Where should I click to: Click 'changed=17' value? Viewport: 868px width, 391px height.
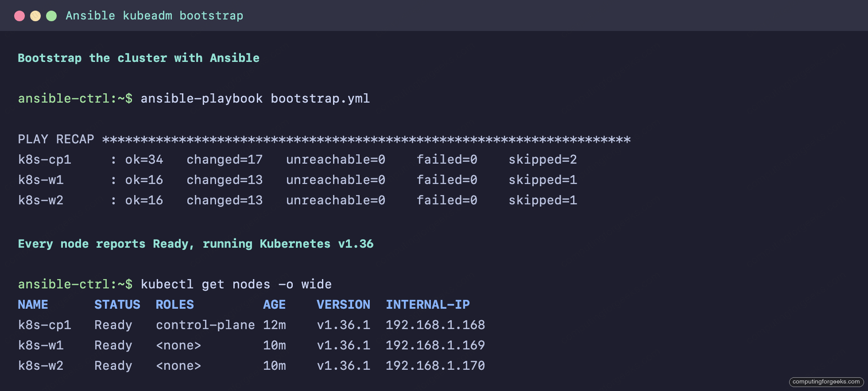tap(225, 159)
